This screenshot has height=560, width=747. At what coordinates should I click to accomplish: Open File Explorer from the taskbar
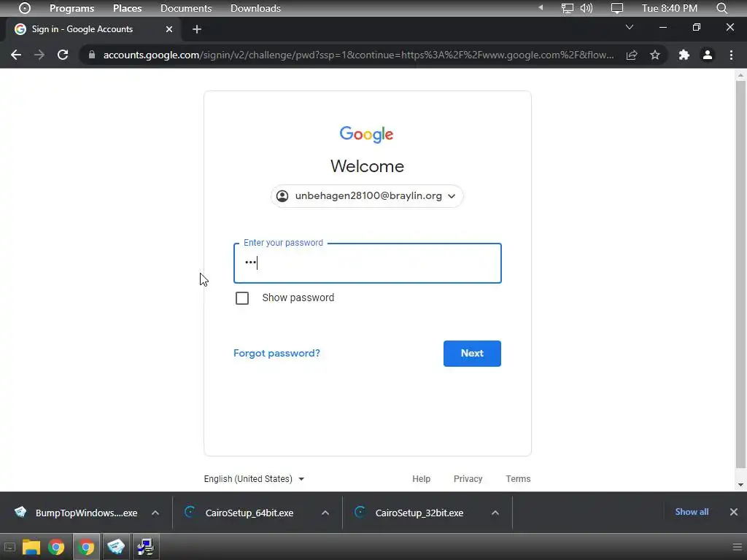(31, 547)
